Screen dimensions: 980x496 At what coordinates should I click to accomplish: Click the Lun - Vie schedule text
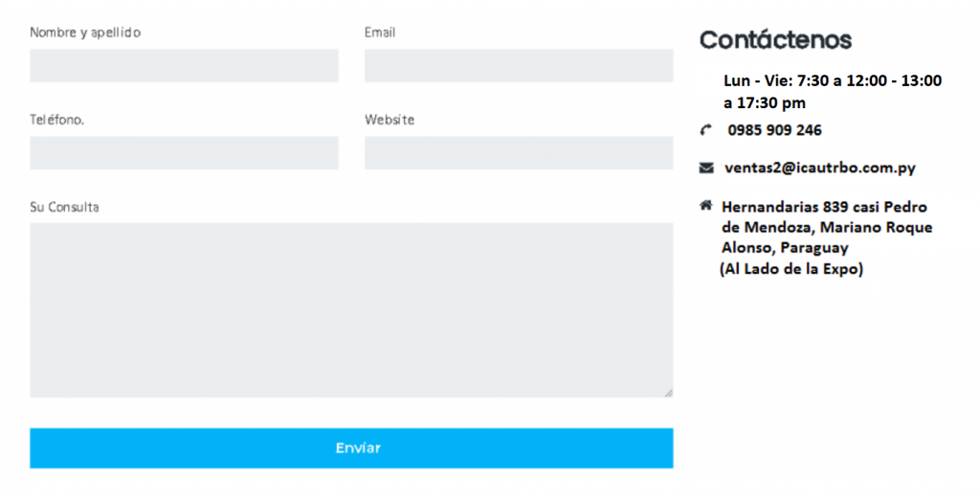click(x=833, y=91)
